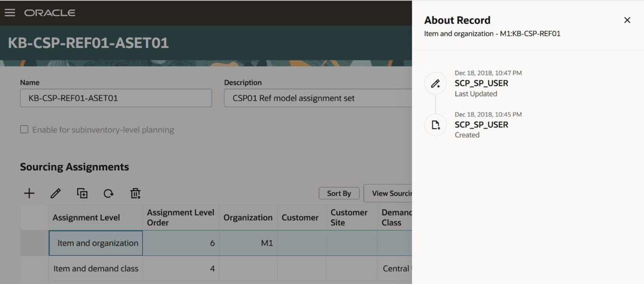Click into the Name input field

(x=116, y=98)
